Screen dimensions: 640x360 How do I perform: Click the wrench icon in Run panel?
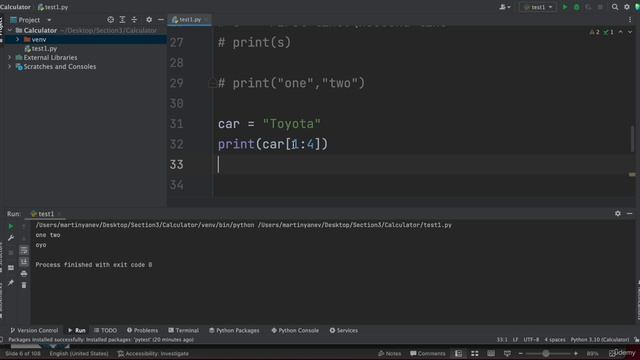click(11, 238)
